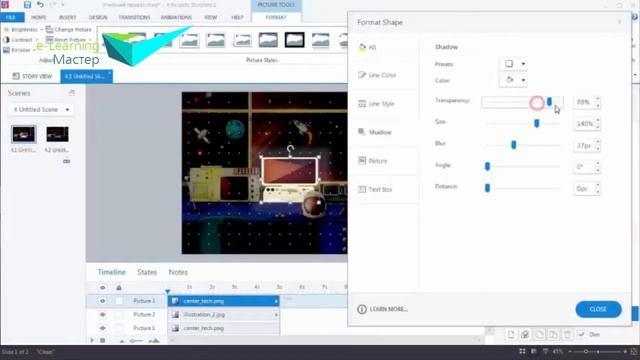Open the HOME ribbon tab
Screen dimensions: 640x360
(39, 17)
